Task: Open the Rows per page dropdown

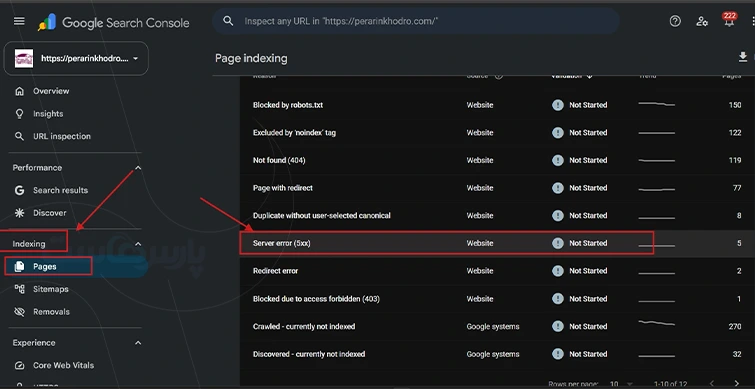Action: (x=622, y=384)
